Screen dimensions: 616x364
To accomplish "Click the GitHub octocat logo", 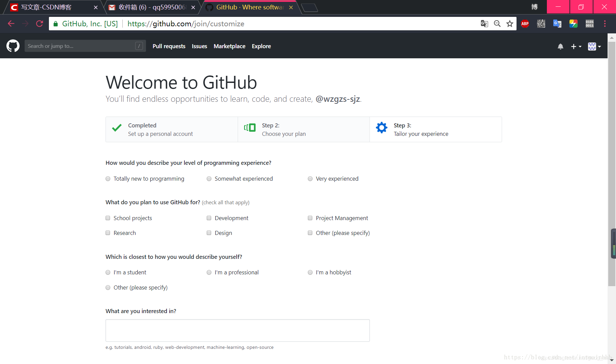I will tap(13, 46).
